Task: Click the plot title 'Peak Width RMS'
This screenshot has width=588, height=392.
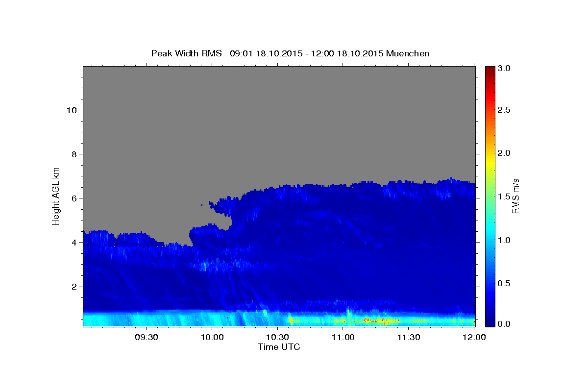Action: [x=186, y=53]
